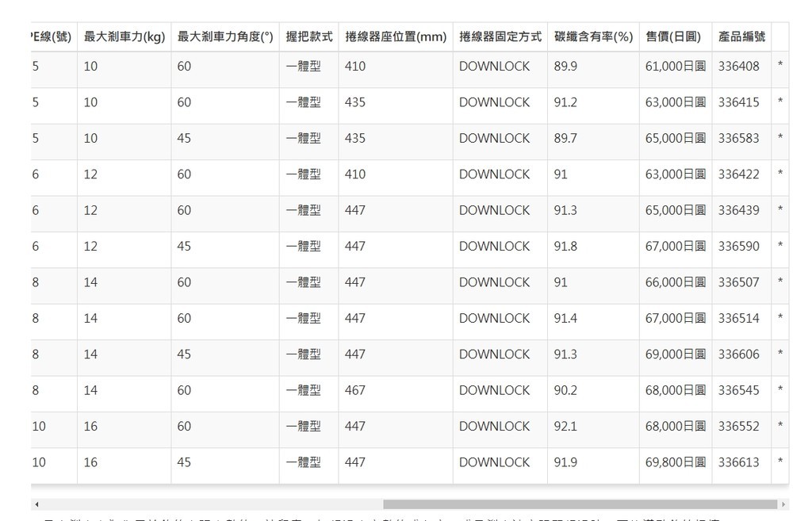Select the 69,800日圓 price cell
Image resolution: width=812 pixels, height=521 pixels.
675,462
